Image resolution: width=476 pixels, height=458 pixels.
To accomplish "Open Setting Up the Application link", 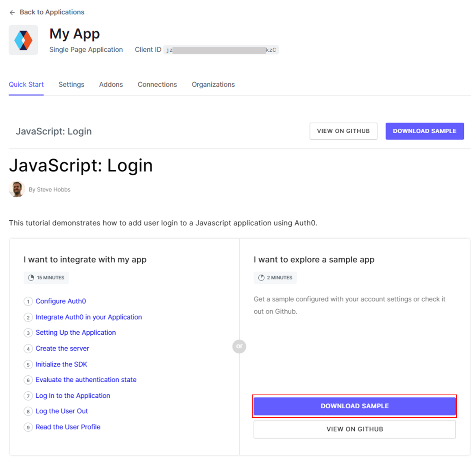I will pos(76,333).
